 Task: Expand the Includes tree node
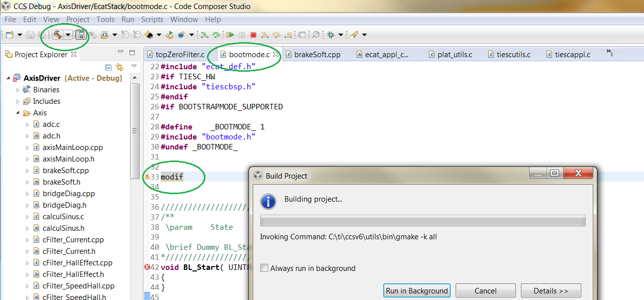point(18,101)
